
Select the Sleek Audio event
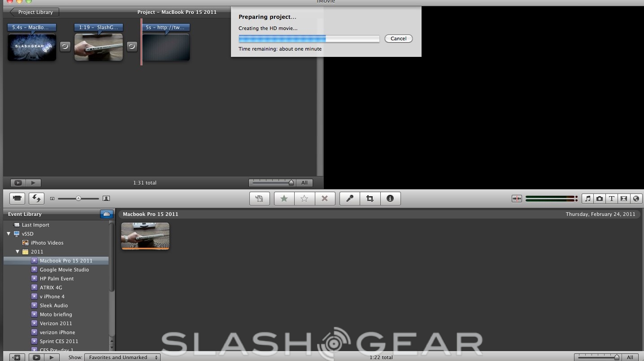click(54, 305)
